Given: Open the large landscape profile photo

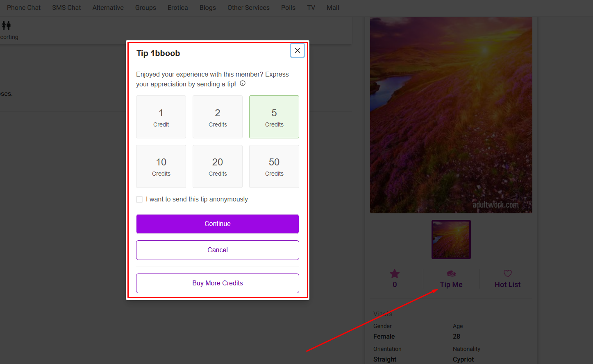Looking at the screenshot, I should point(451,115).
